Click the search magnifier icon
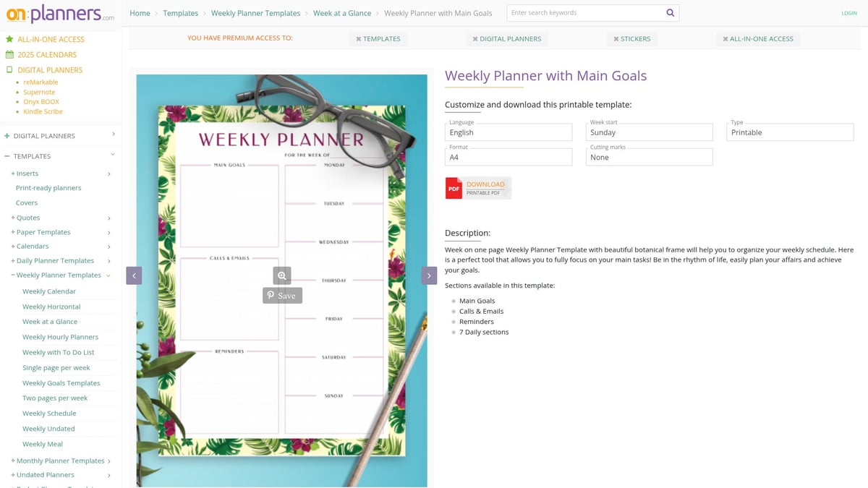Viewport: 868px width, 488px height. click(670, 13)
